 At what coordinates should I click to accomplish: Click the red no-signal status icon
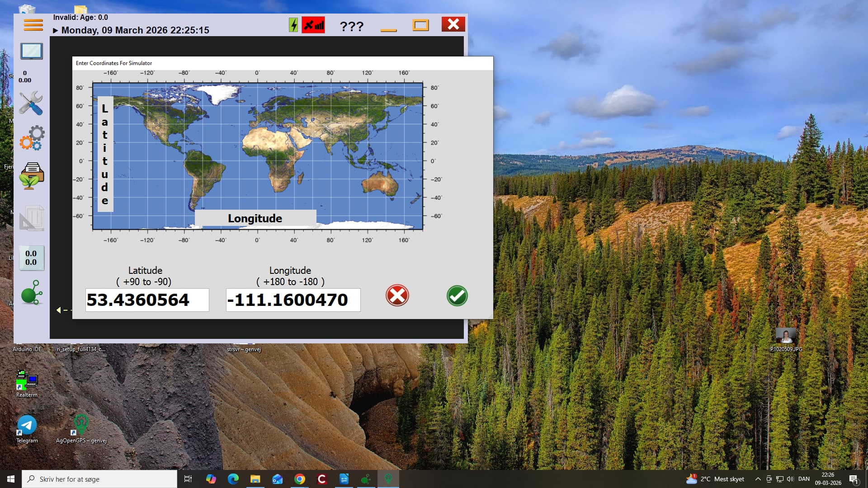tap(313, 25)
